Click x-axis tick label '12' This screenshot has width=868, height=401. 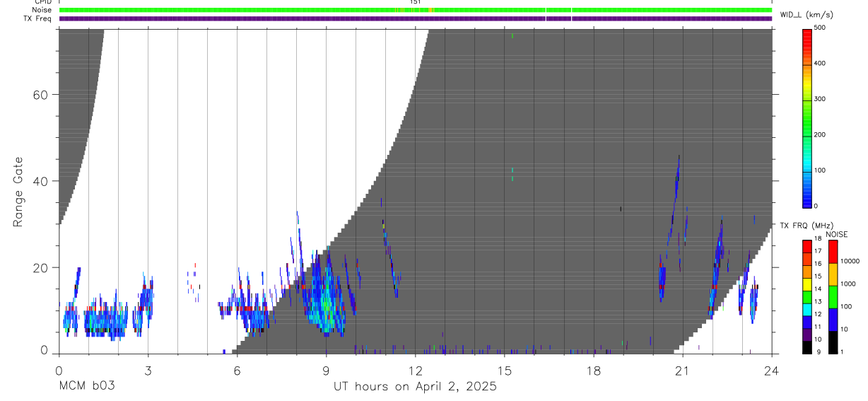[x=415, y=370]
